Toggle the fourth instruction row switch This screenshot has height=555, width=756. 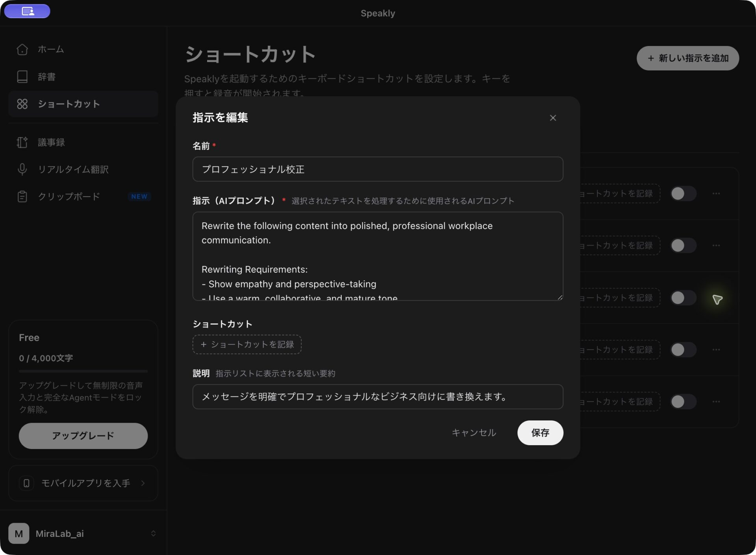tap(684, 350)
